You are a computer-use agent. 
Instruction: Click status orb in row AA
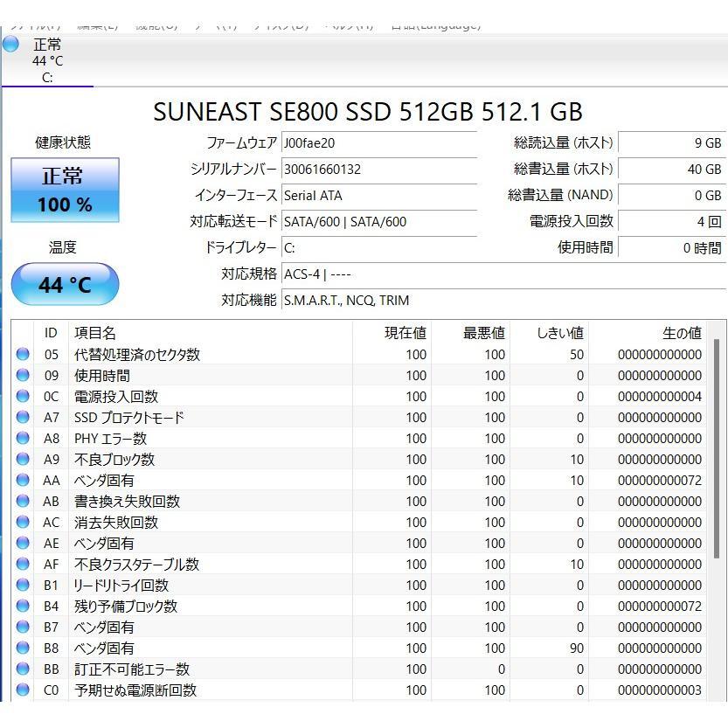pyautogui.click(x=23, y=480)
